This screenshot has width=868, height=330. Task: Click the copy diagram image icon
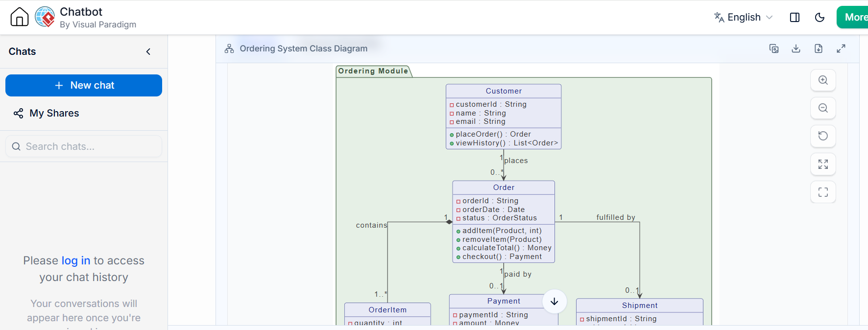click(774, 48)
